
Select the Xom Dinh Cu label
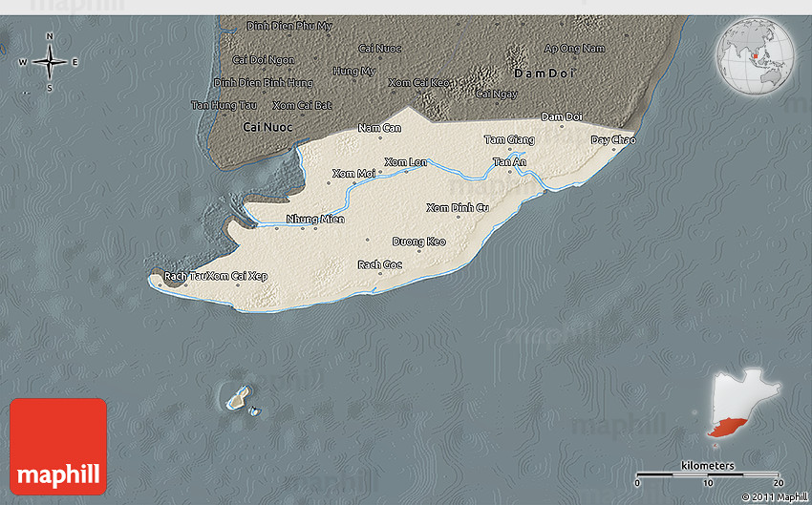click(x=457, y=207)
